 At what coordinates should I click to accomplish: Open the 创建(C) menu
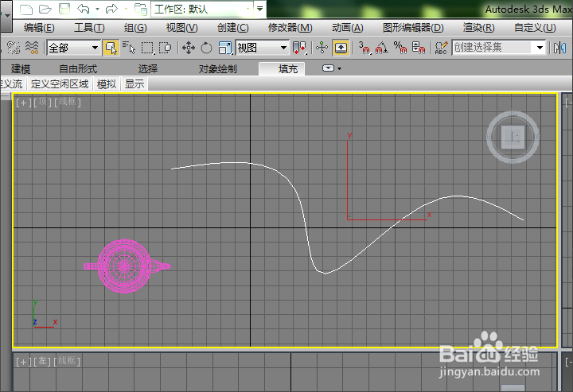(x=232, y=28)
